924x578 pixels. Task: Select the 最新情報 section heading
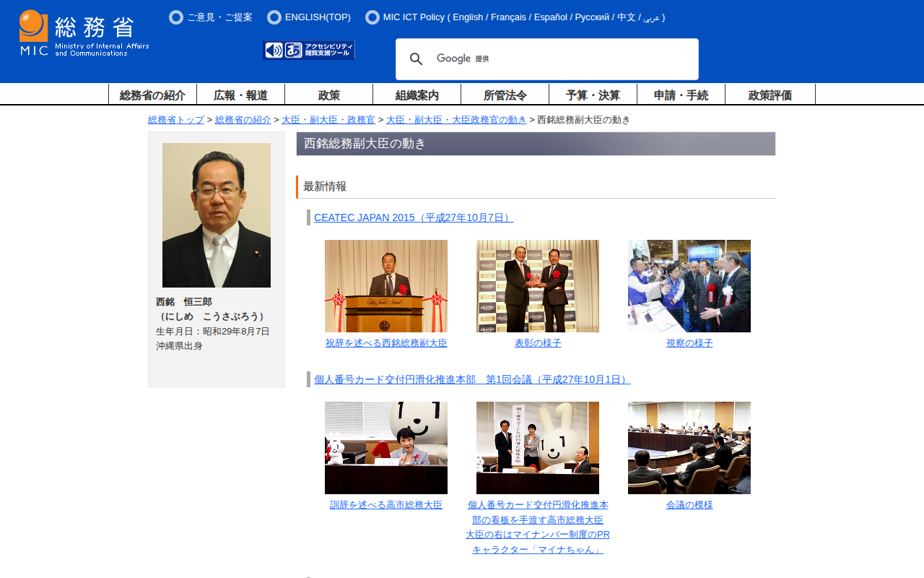(x=325, y=186)
